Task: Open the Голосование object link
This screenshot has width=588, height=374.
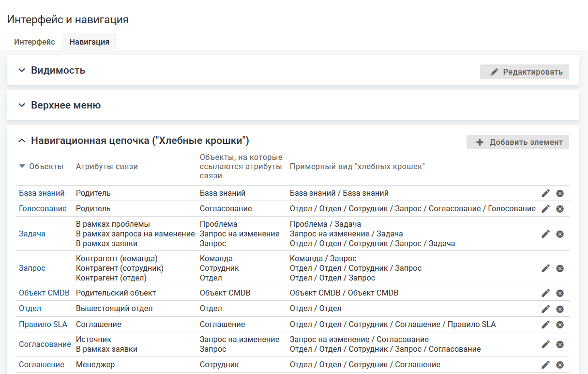Action: (43, 209)
